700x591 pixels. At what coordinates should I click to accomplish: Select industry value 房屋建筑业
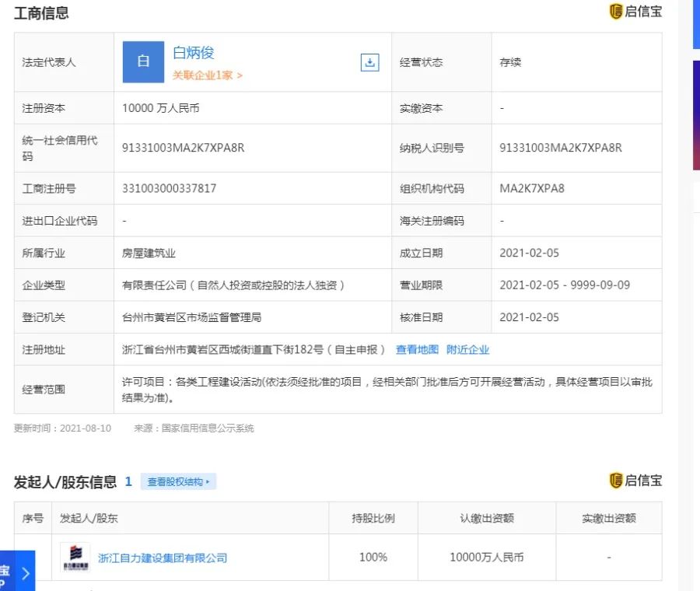tap(149, 253)
